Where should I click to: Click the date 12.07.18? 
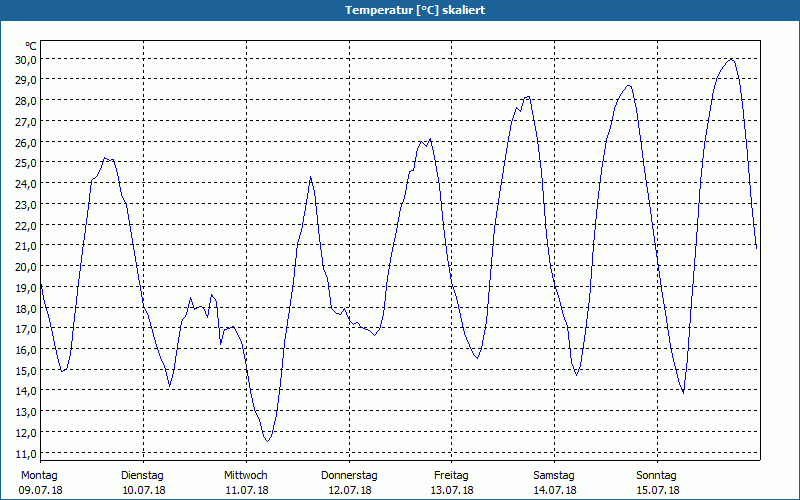tap(350, 491)
